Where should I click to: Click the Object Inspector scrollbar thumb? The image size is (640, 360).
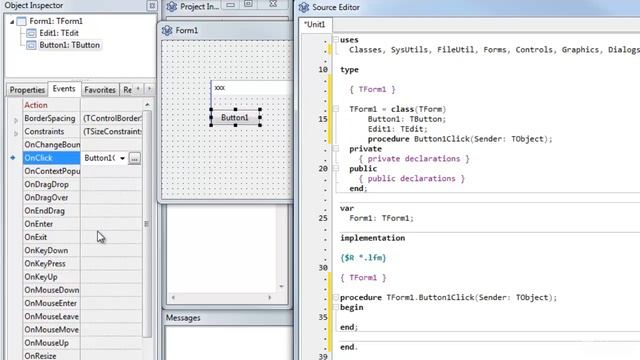click(x=147, y=224)
